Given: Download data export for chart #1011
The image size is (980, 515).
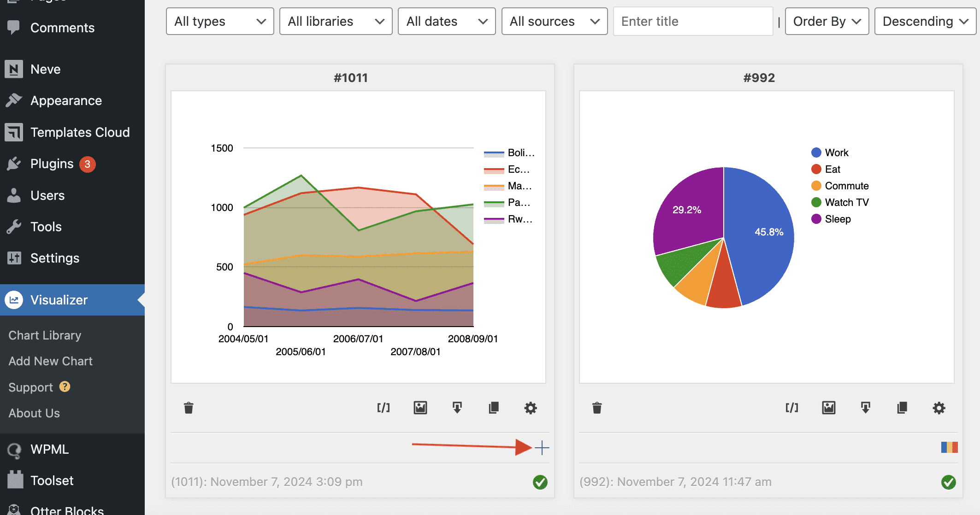Looking at the screenshot, I should click(457, 408).
